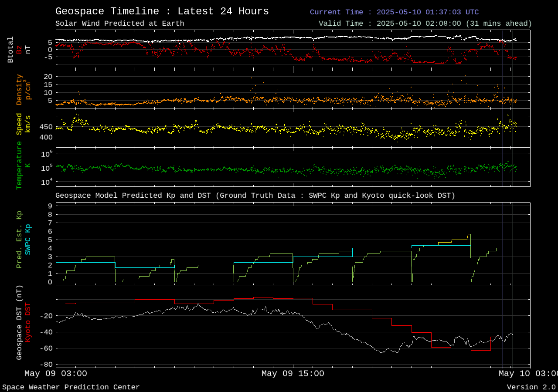
Task: Click the 9 tick on Kp axis
Action: (x=50, y=206)
